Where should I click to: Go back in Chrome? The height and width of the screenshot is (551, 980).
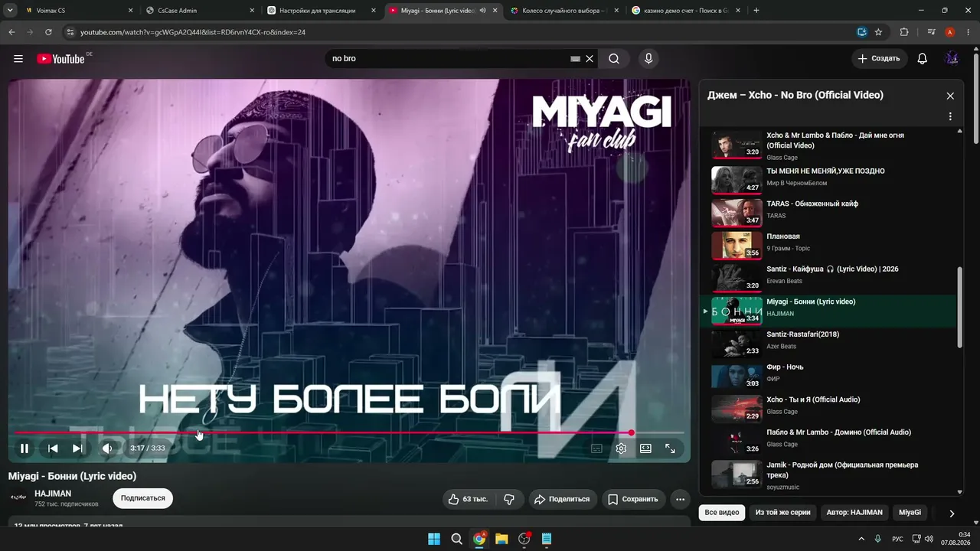point(11,32)
